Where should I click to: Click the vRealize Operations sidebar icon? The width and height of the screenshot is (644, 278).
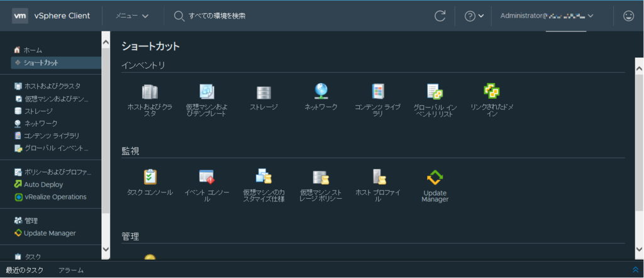coord(18,197)
